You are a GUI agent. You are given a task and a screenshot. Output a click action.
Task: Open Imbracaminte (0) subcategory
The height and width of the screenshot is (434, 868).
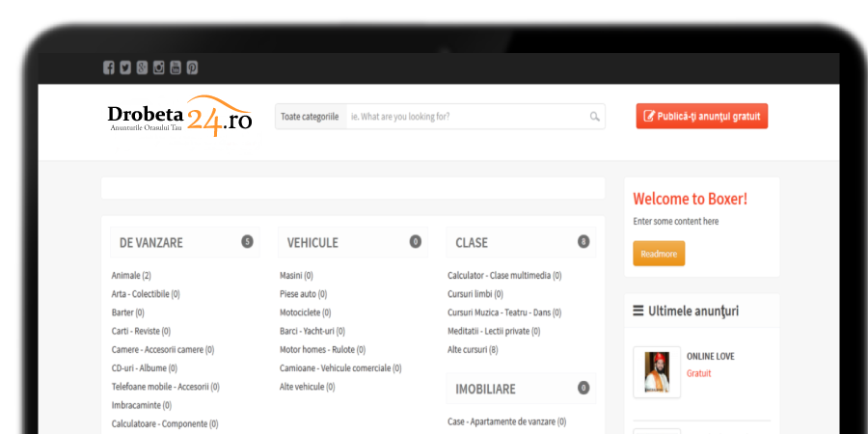[142, 405]
